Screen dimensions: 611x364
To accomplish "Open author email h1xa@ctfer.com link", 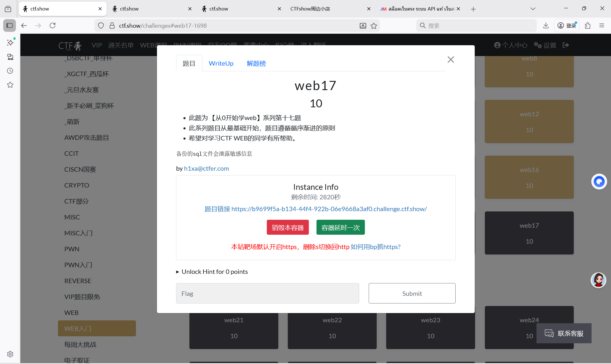I will point(206,168).
